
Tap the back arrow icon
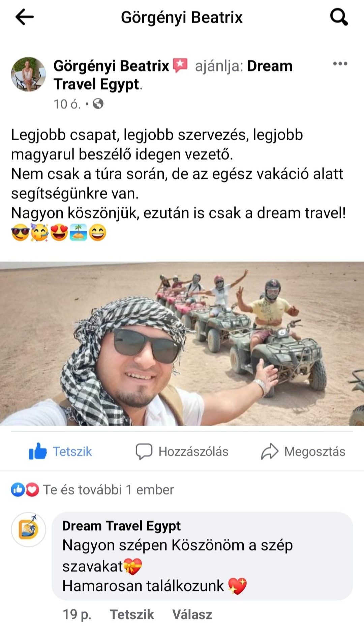pos(25,17)
